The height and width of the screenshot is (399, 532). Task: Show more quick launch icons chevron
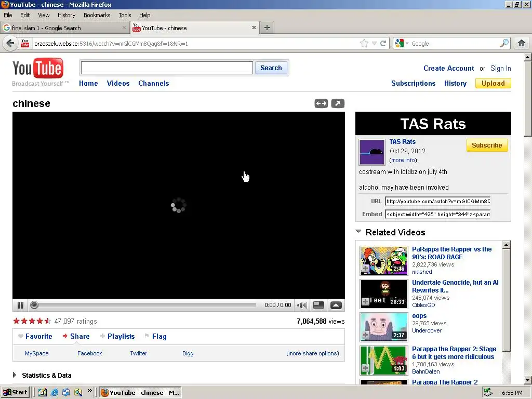coord(89,391)
